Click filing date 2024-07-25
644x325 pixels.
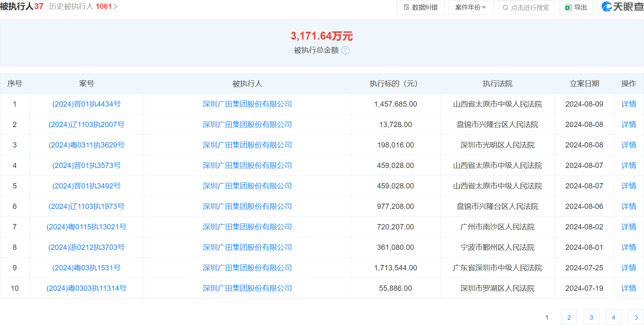click(584, 268)
